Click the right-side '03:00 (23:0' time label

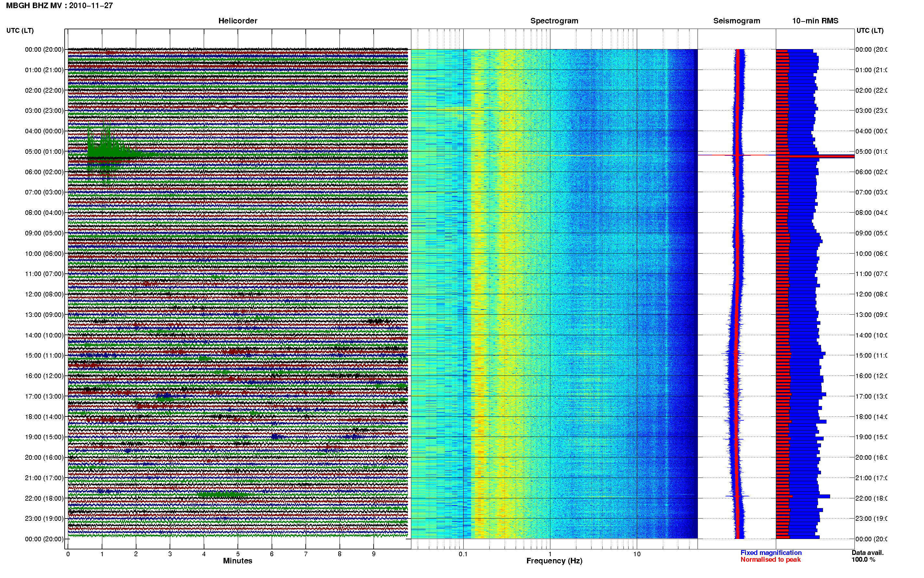click(871, 111)
